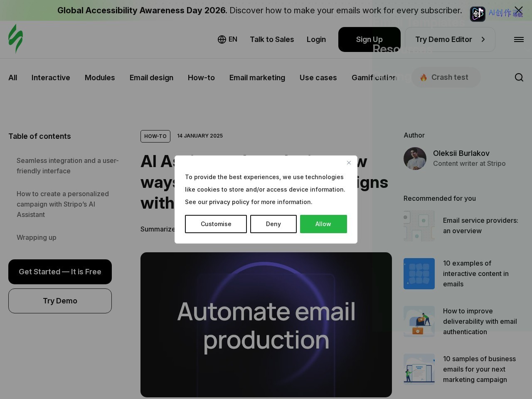Screen dimensions: 532x399
Task: Click the Try Demo sidebar button
Action: coord(60,301)
